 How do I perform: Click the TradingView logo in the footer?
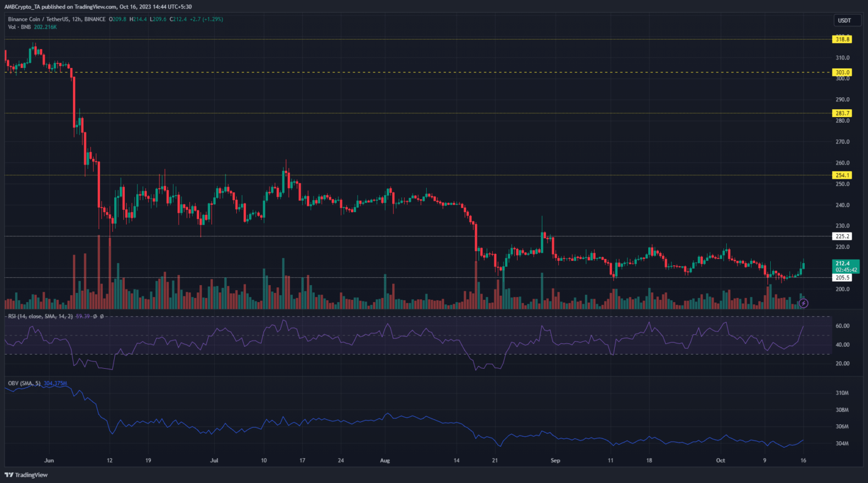pyautogui.click(x=26, y=475)
